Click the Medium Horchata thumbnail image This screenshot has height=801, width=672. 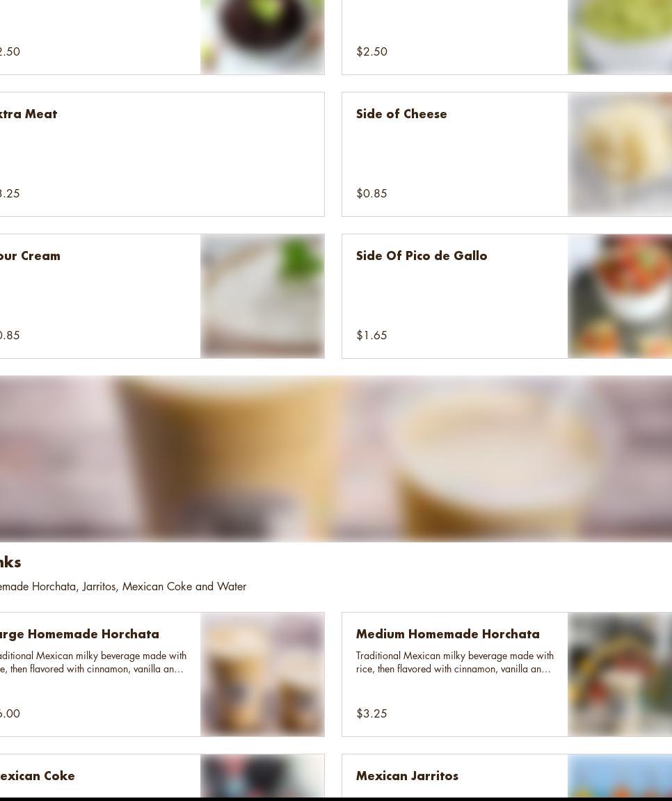620,674
